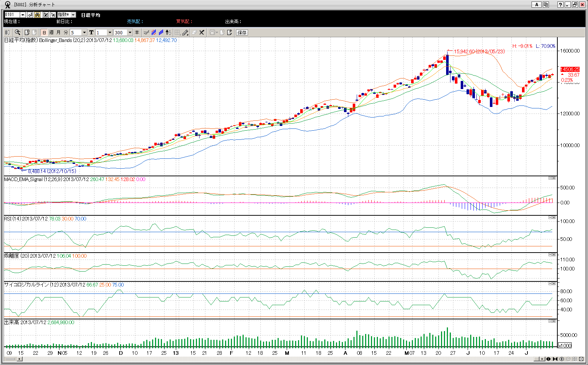Click the 保存 save button

click(x=242, y=32)
